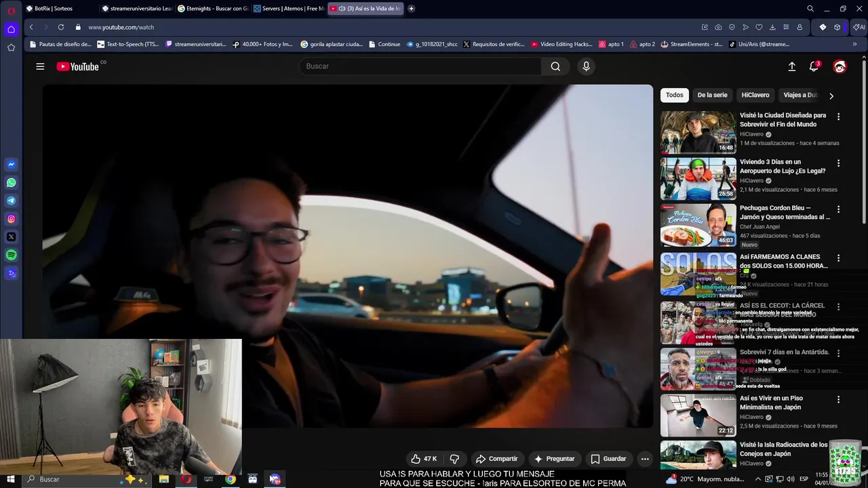
Task: Expand the bookmarks overflow chevron
Action: tap(854, 44)
